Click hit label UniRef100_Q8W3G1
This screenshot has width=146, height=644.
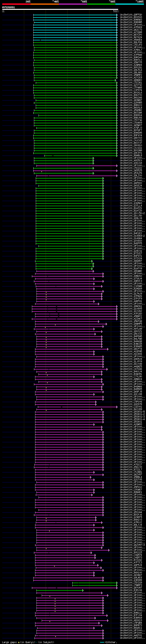[x=131, y=306]
